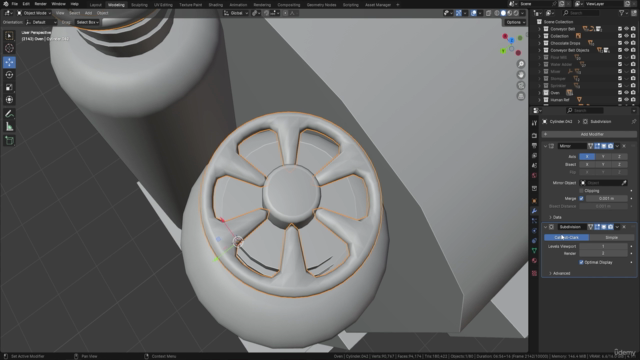Toggle Merge checkbox in Mirror modifier

click(x=581, y=198)
